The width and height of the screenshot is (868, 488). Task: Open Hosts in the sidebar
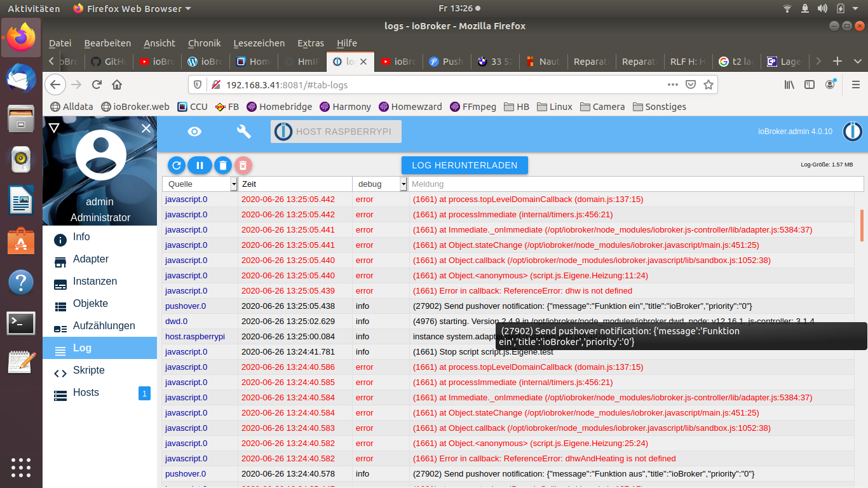(x=100, y=393)
